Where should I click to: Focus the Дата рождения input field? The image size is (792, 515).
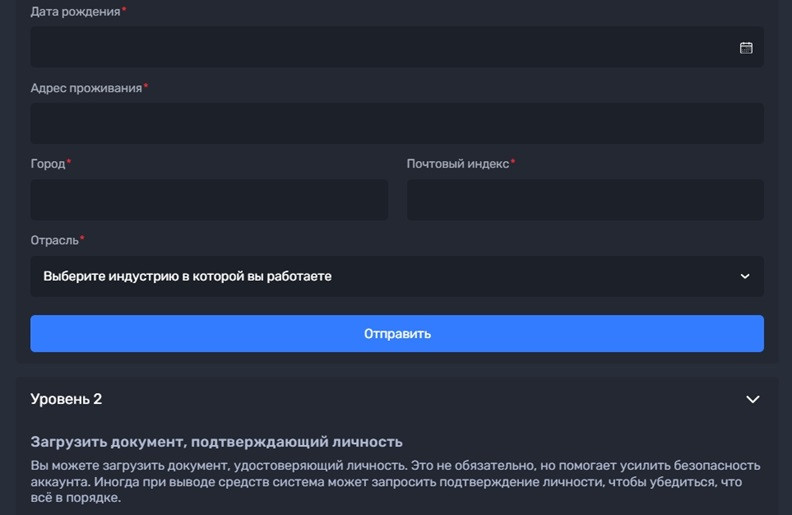coord(380,47)
